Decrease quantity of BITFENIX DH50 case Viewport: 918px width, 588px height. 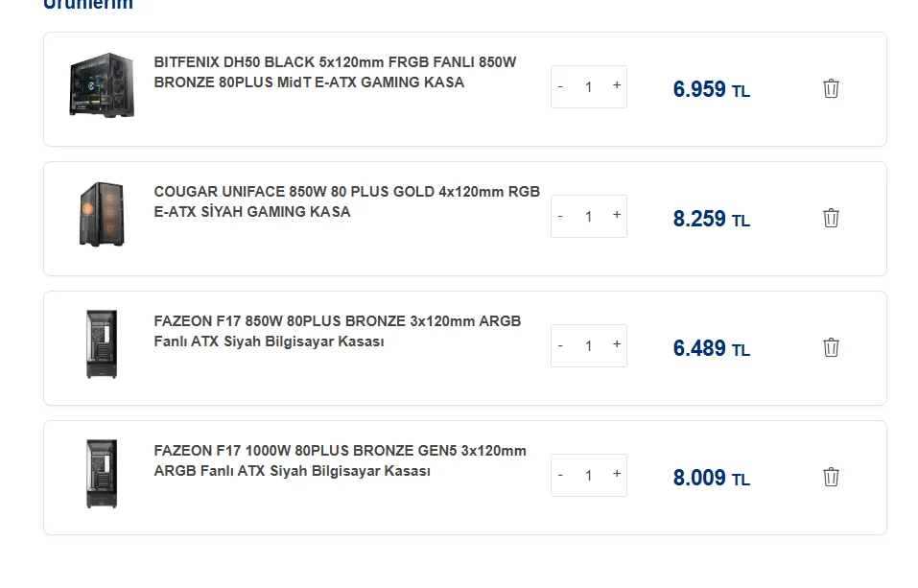560,86
